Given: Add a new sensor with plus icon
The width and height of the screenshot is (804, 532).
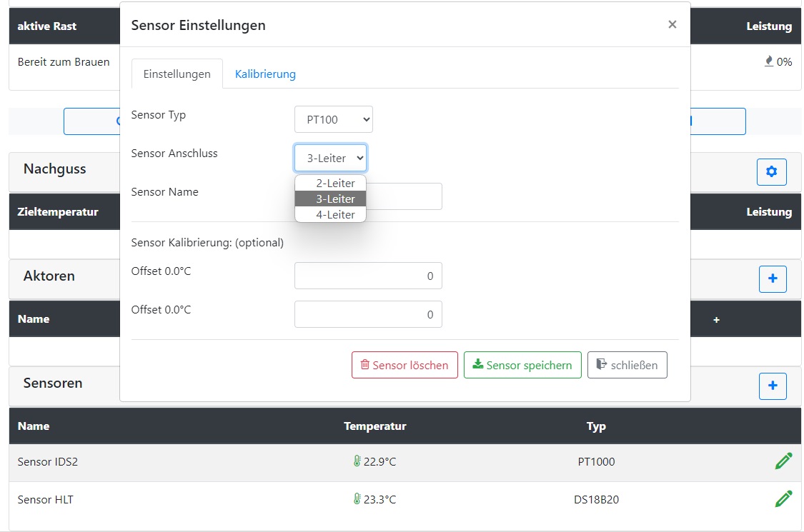Looking at the screenshot, I should [x=772, y=386].
